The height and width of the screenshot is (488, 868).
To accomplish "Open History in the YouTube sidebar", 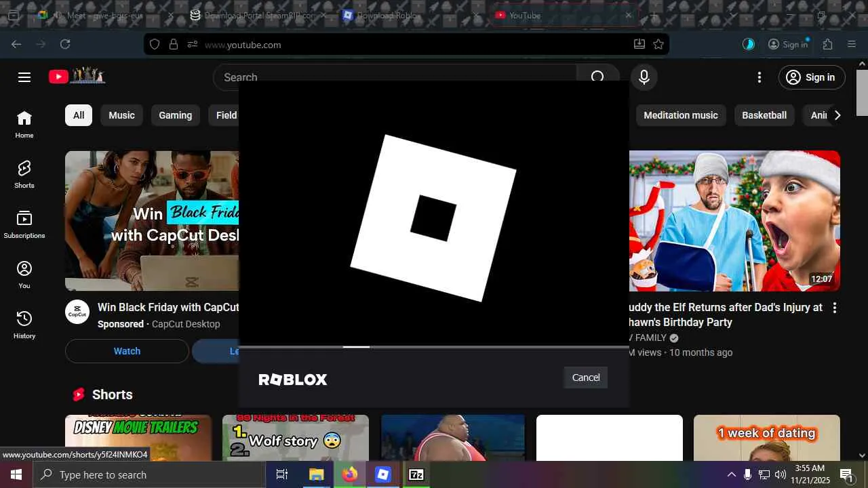I will click(24, 325).
